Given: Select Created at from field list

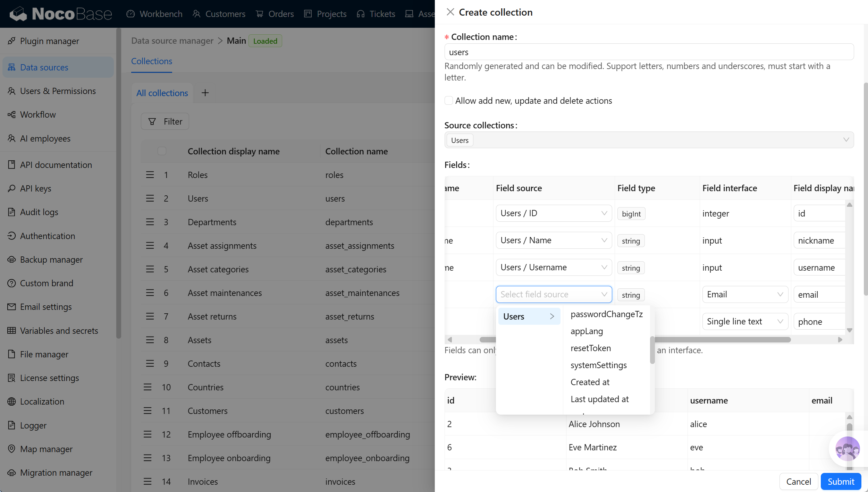Looking at the screenshot, I should click(x=607, y=382).
